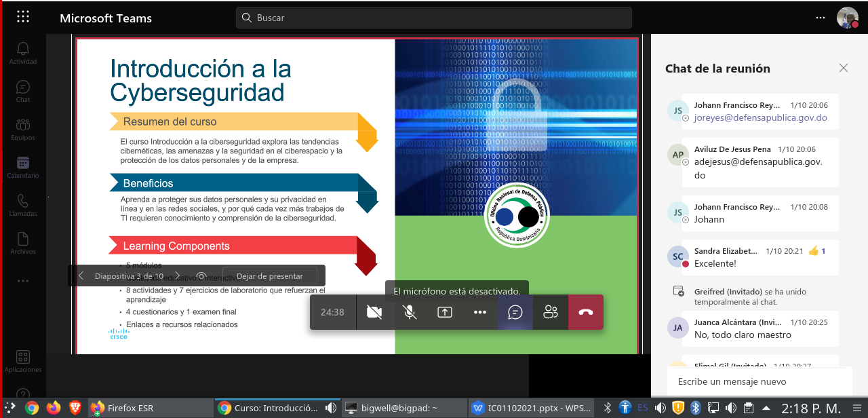The image size is (868, 418).
Task: Open Calendar in Teams sidebar
Action: pos(23,167)
